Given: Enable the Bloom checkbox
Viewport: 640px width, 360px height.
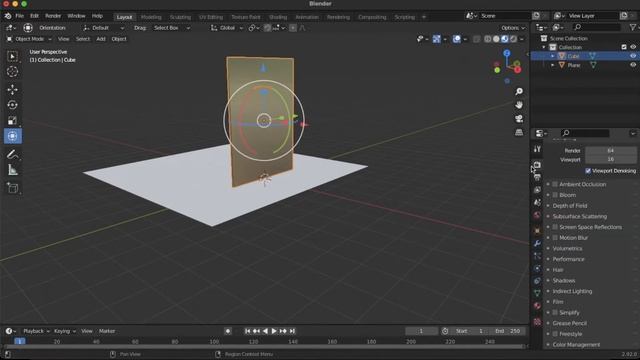Looking at the screenshot, I should (x=555, y=195).
